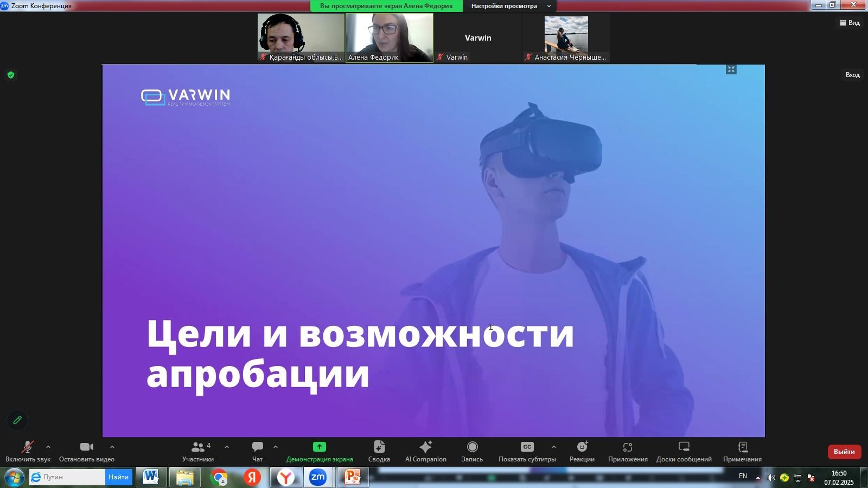This screenshot has height=488, width=868.
Task: Open the Настройки просмотра dropdown
Action: tap(510, 6)
